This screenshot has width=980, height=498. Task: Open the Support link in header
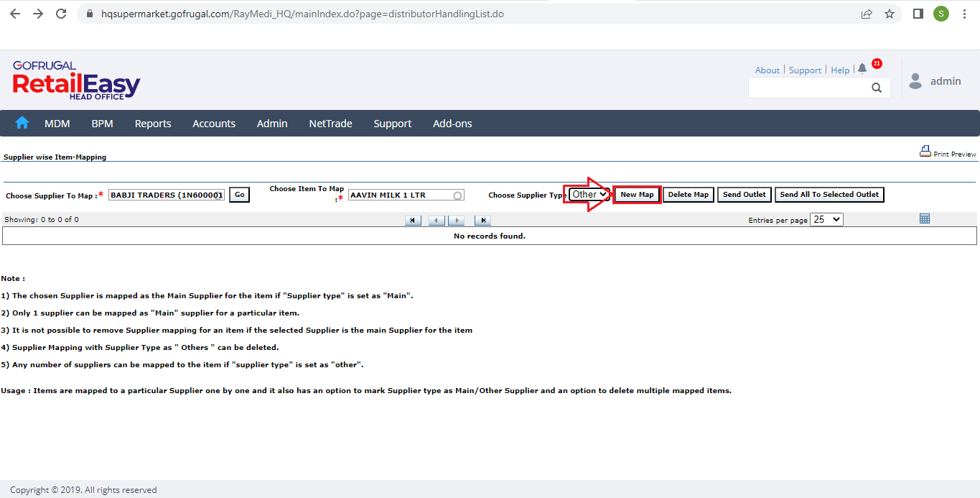point(805,70)
